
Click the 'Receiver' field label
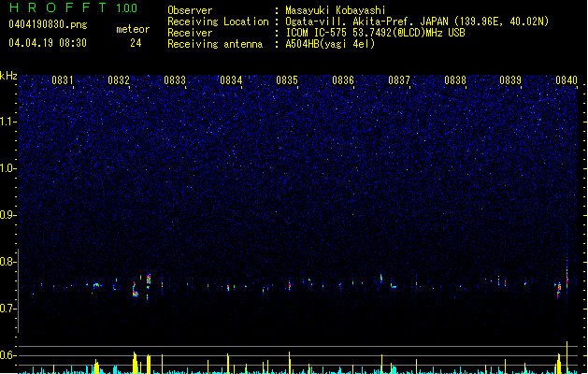coord(190,33)
